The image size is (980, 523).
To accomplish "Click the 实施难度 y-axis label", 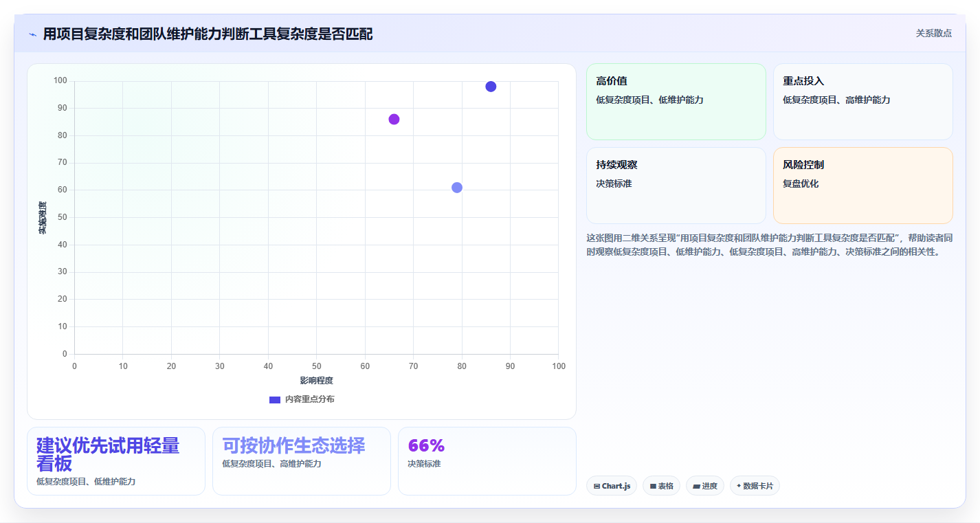I will point(43,218).
